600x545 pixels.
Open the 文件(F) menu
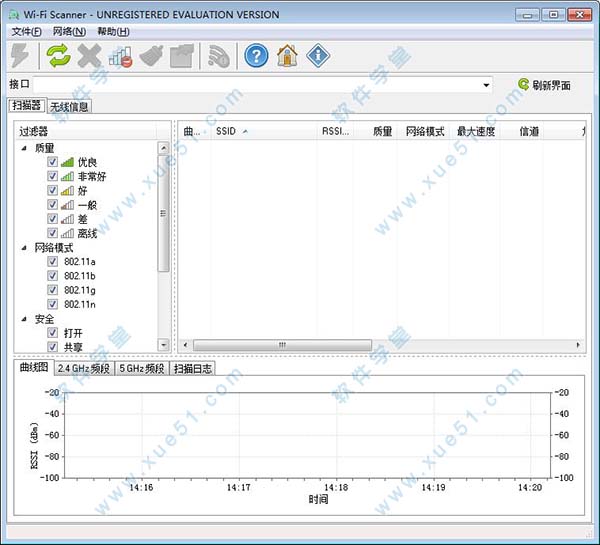coord(26,31)
